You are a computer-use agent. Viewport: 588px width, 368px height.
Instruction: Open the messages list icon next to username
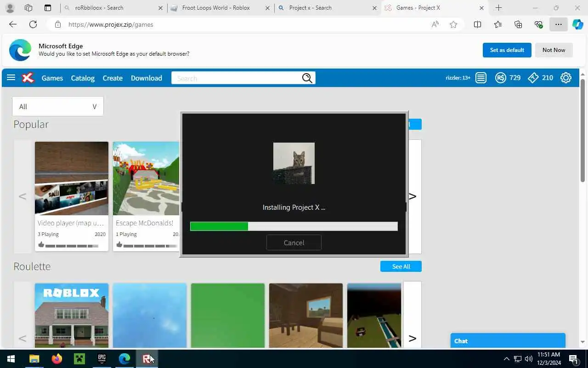481,78
